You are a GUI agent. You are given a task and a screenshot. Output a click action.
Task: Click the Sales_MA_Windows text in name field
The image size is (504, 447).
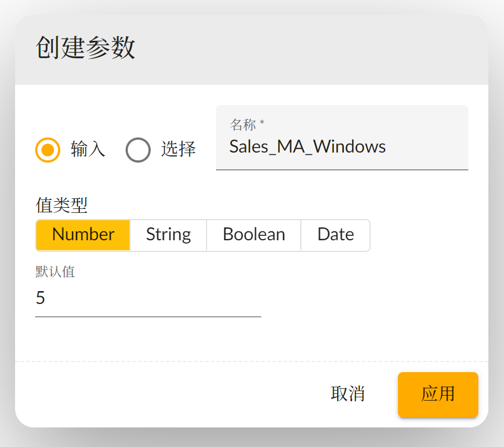tap(308, 146)
